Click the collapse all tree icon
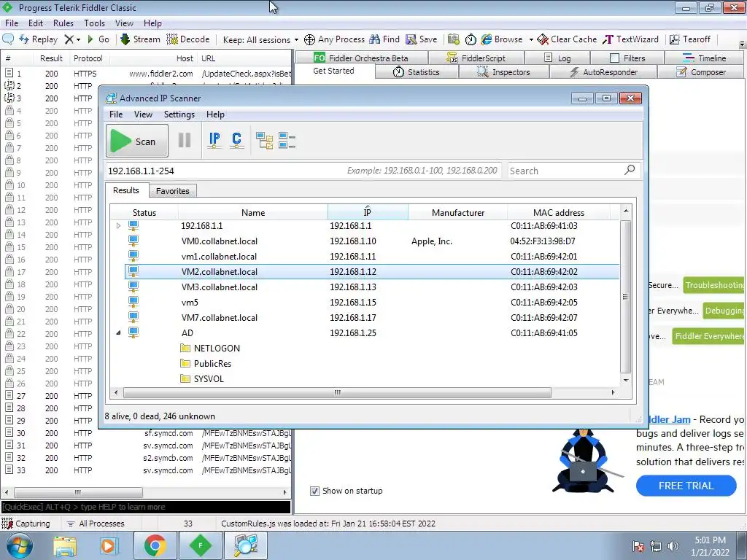The image size is (747, 560). click(x=287, y=141)
